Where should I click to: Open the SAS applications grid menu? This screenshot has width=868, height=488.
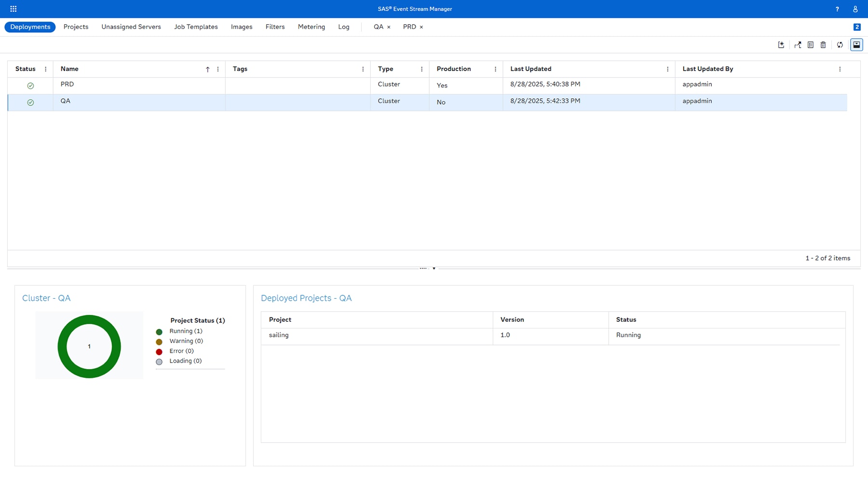point(13,8)
